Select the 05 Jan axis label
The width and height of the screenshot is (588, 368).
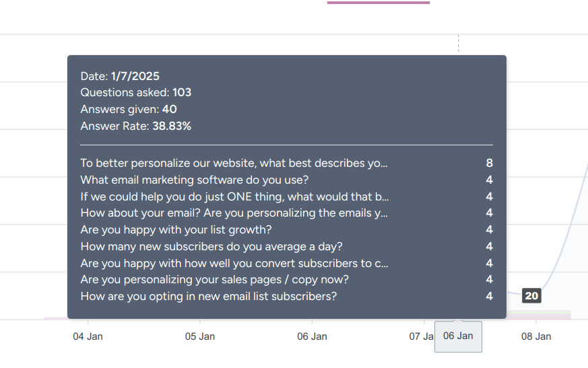click(199, 336)
